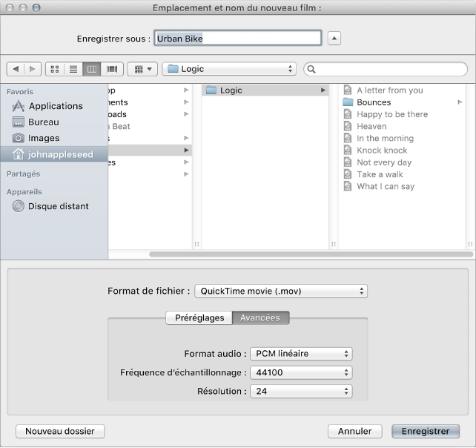Go forward with the right arrow button
Image resolution: width=476 pixels, height=448 pixels.
[x=33, y=69]
